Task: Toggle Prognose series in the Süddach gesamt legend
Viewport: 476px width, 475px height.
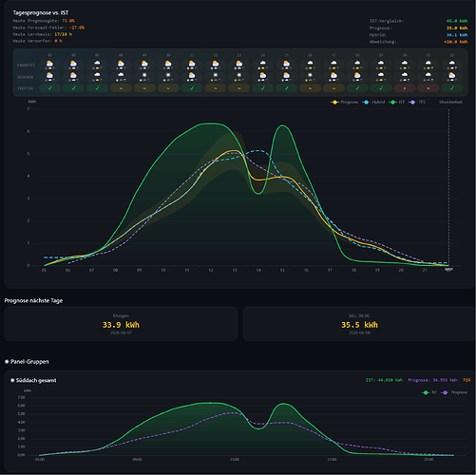Action: (x=454, y=392)
